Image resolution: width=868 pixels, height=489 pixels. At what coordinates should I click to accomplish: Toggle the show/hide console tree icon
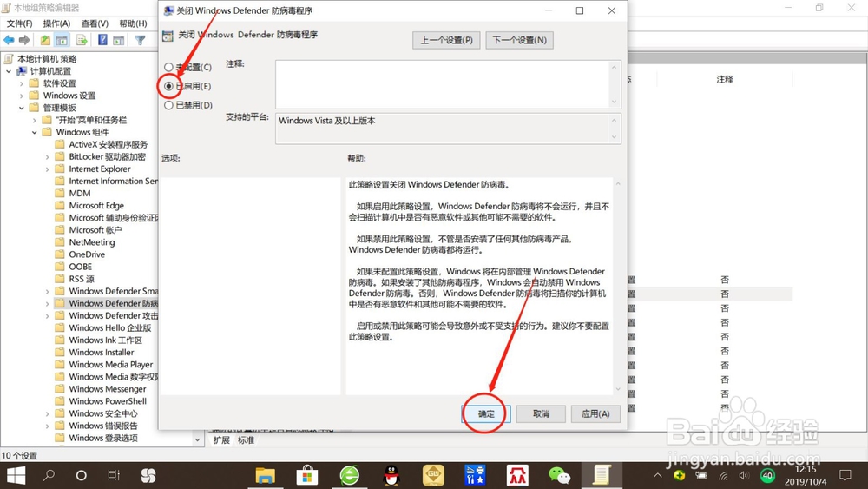point(62,40)
